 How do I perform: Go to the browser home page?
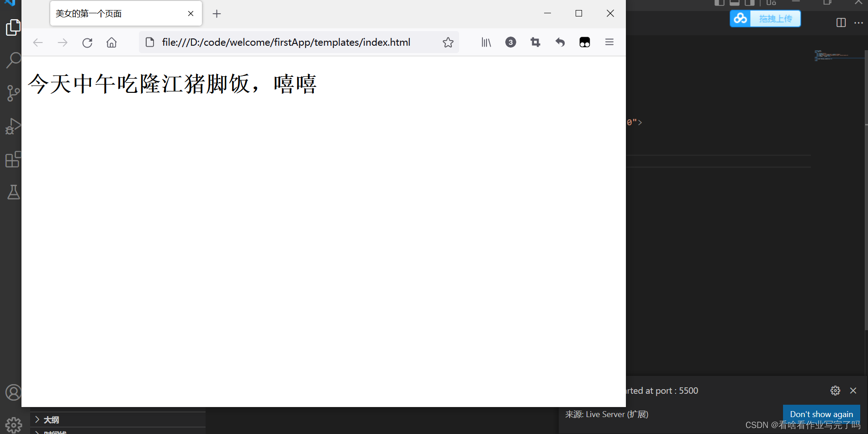tap(111, 43)
